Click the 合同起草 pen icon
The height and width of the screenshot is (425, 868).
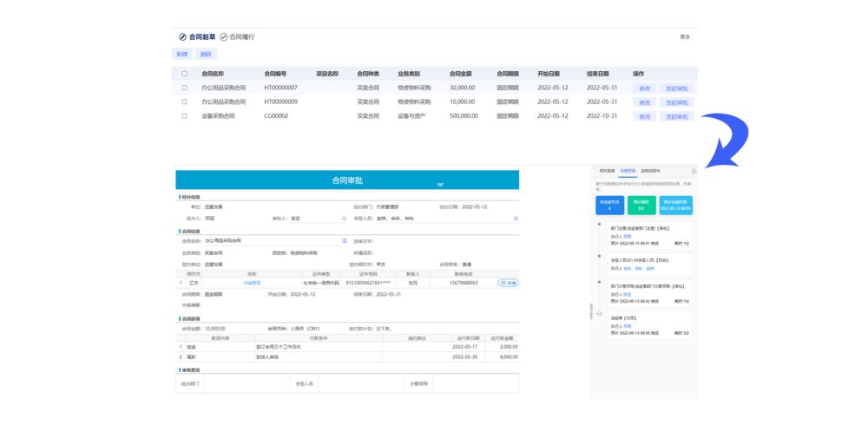182,37
